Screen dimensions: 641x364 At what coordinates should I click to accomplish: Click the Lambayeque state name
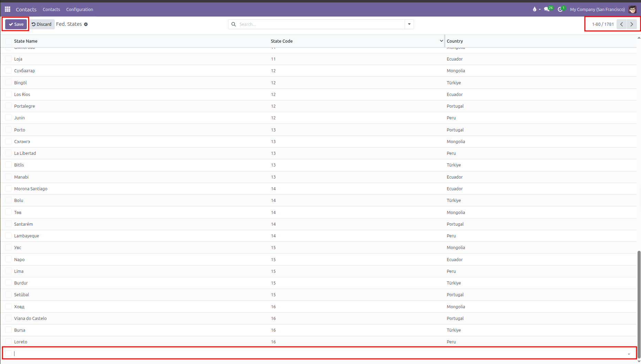point(27,236)
